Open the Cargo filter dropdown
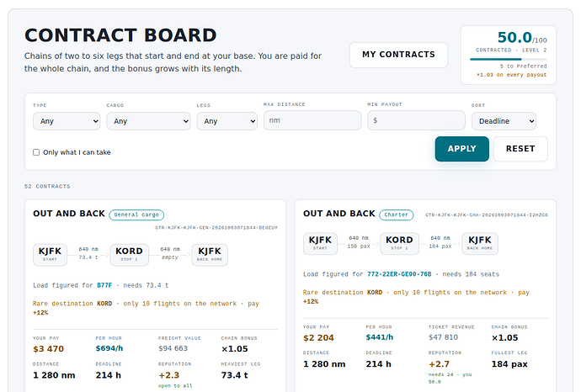Screen dimensions: 581x392 coord(148,121)
